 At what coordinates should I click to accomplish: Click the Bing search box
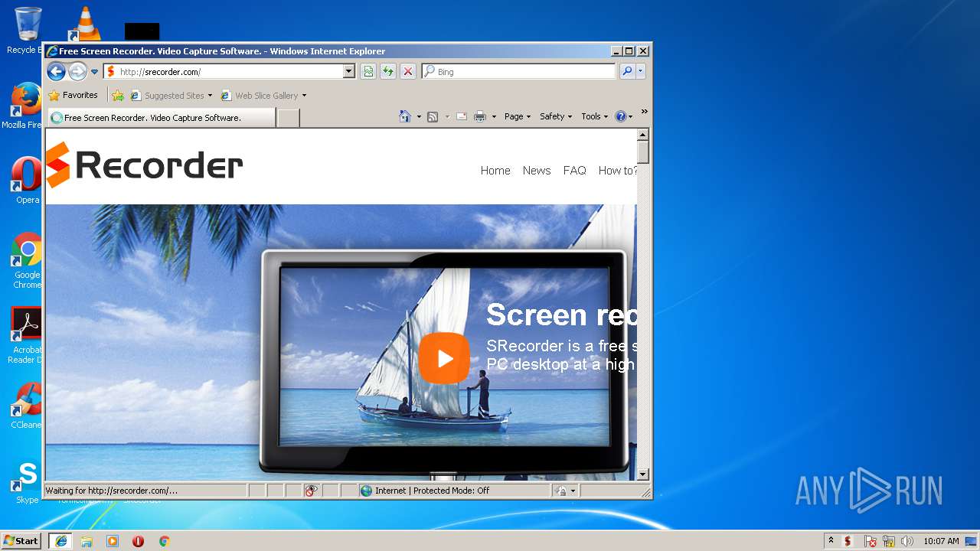point(518,71)
